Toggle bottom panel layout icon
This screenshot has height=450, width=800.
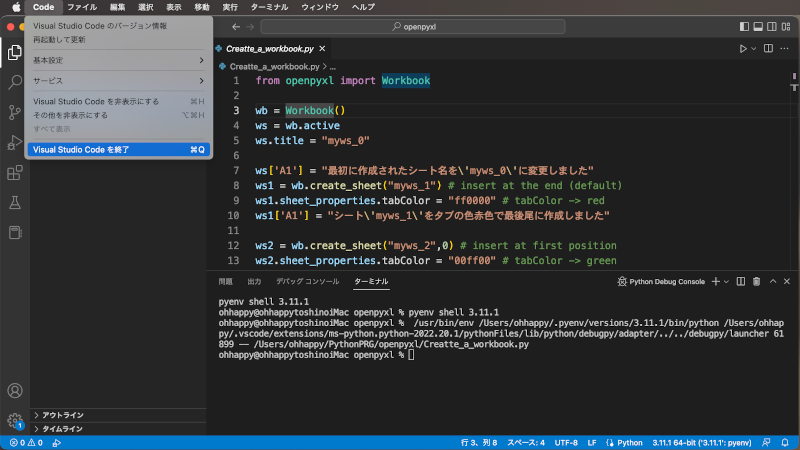click(758, 27)
